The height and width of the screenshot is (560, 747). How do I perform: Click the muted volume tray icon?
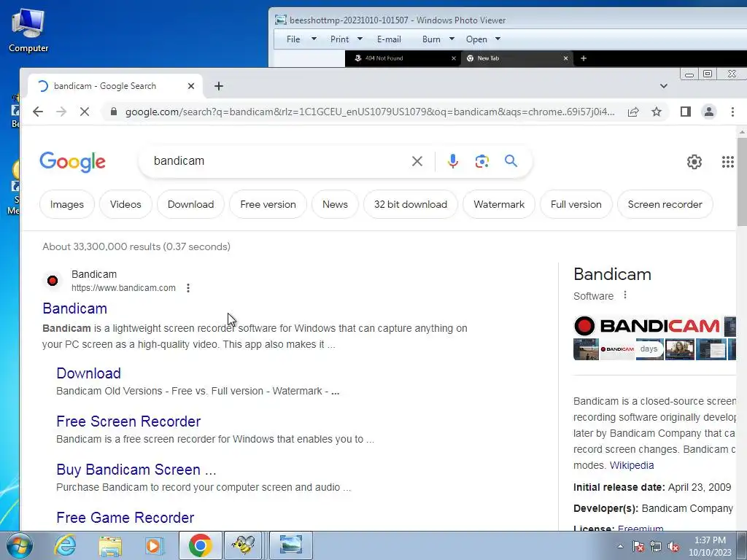pyautogui.click(x=673, y=546)
